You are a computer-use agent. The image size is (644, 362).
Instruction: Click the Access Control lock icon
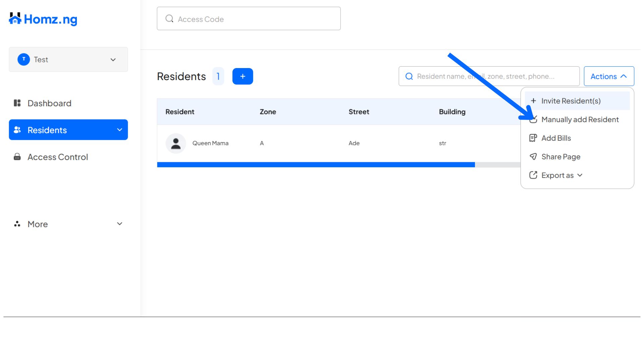(x=17, y=157)
